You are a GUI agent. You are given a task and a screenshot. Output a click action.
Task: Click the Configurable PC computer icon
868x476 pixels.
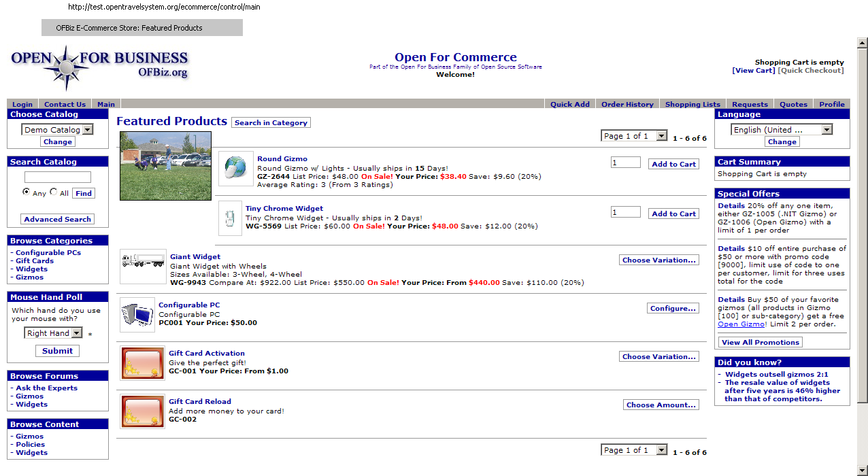click(x=137, y=314)
